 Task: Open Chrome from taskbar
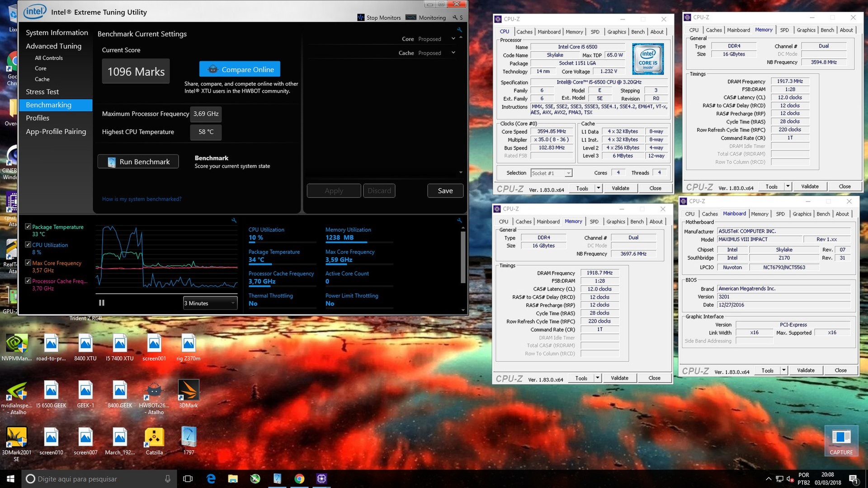click(299, 479)
